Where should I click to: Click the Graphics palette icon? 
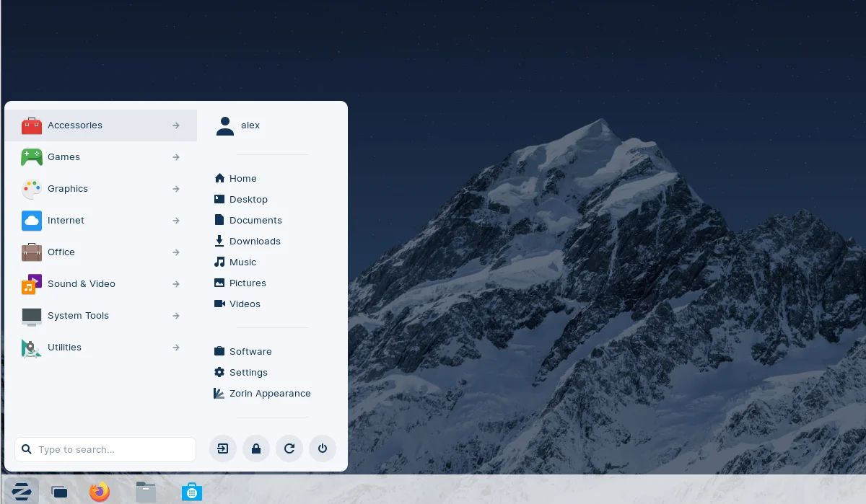tap(32, 189)
